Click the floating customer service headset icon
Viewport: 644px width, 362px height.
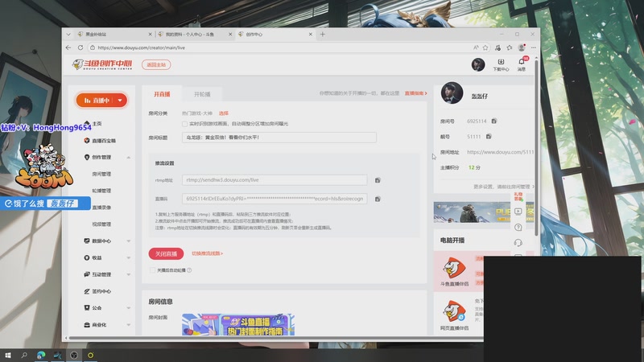[x=518, y=243]
